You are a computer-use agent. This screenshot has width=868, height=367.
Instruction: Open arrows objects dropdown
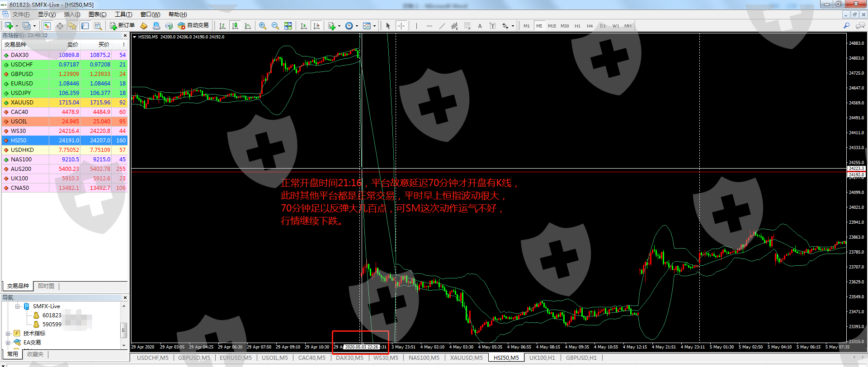pyautogui.click(x=513, y=26)
